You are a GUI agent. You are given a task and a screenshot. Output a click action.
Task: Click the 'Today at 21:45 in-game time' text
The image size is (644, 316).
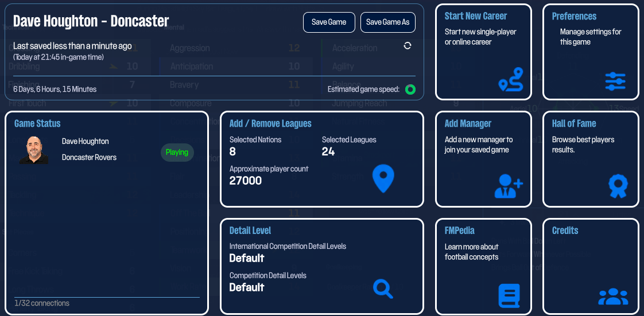tap(59, 57)
